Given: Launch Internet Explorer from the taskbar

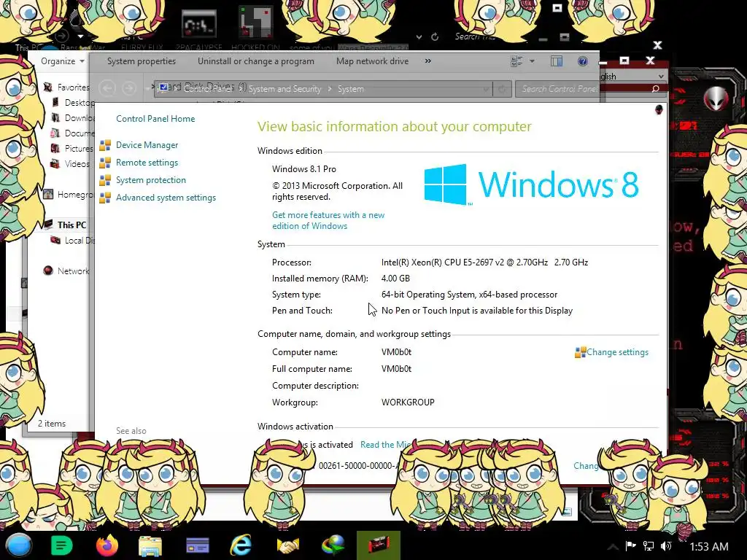Looking at the screenshot, I should [241, 545].
